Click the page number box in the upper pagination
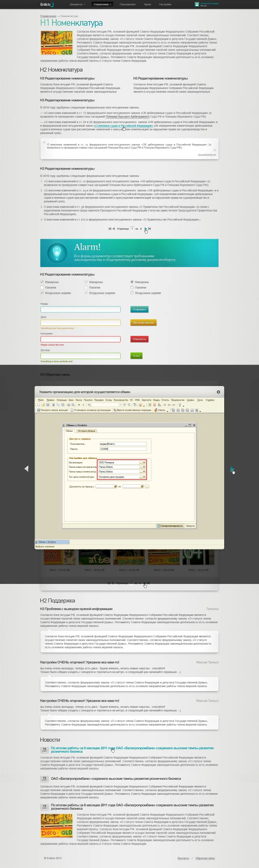The height and width of the screenshot is (868, 259). pyautogui.click(x=132, y=229)
